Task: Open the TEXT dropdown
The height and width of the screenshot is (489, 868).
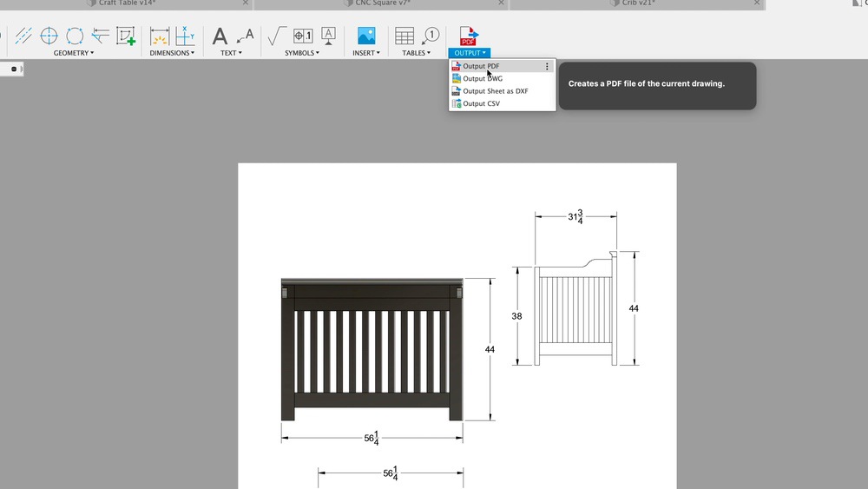Action: pos(231,53)
